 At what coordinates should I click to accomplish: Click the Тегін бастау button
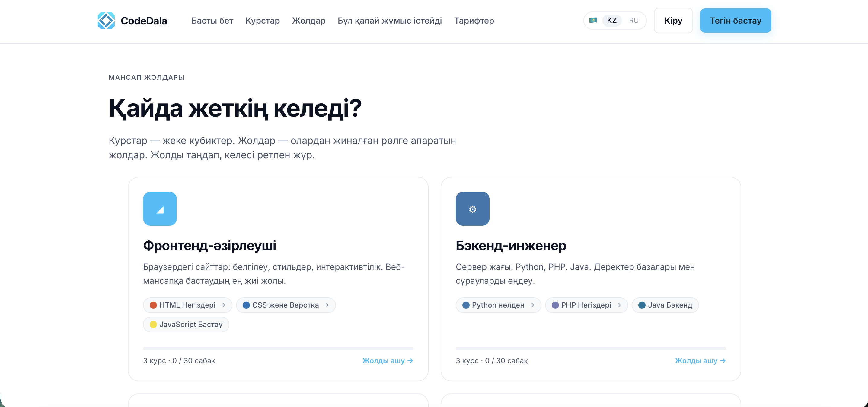[x=735, y=21]
